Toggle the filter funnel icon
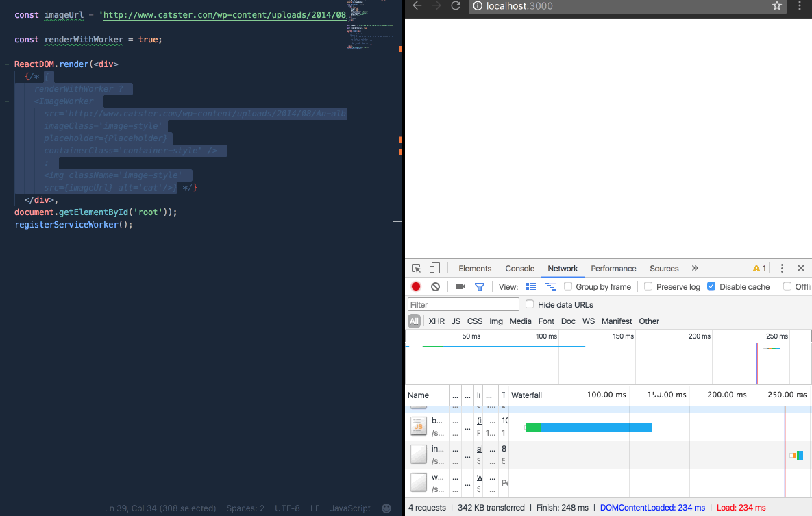812x516 pixels. pos(480,286)
